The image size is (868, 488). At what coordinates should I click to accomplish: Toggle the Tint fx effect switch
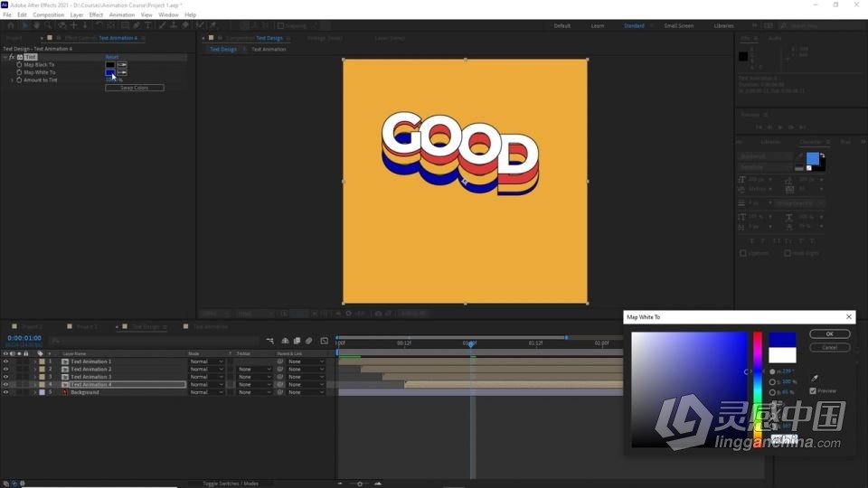pos(12,57)
